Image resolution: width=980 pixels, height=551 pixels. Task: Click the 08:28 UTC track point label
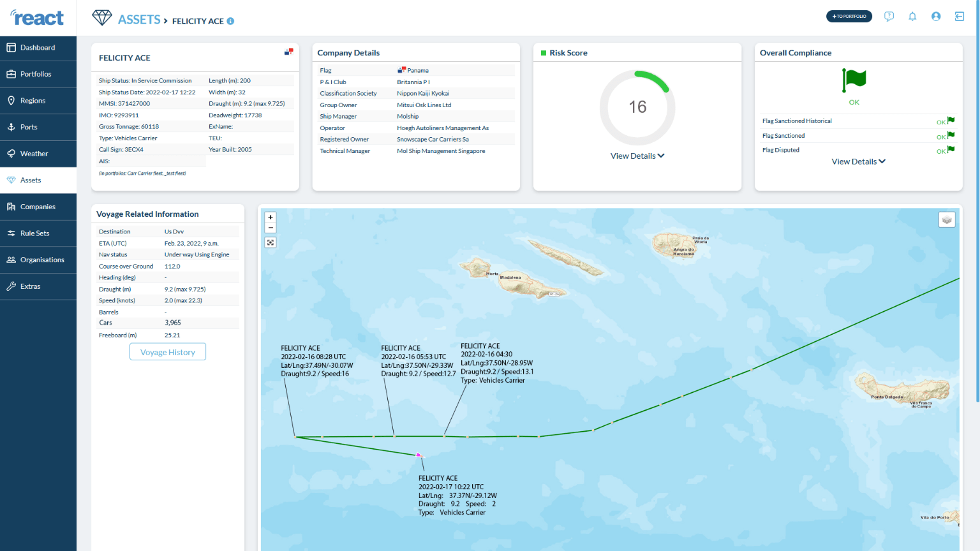(x=317, y=362)
